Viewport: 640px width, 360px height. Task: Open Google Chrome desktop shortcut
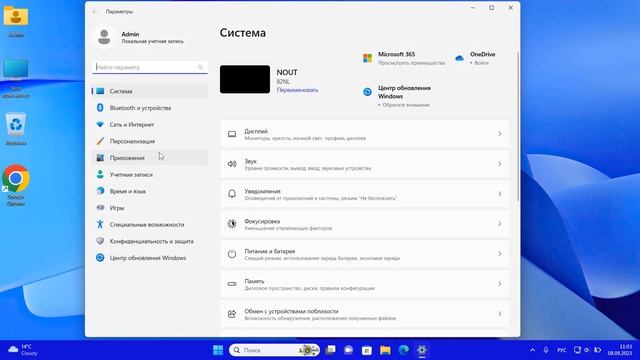pos(16,185)
